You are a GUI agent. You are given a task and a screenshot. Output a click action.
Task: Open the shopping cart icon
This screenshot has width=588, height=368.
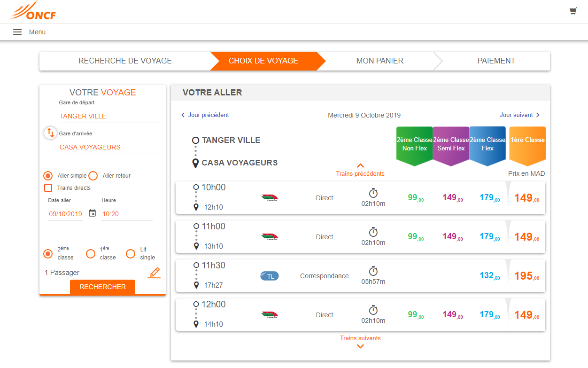point(573,11)
